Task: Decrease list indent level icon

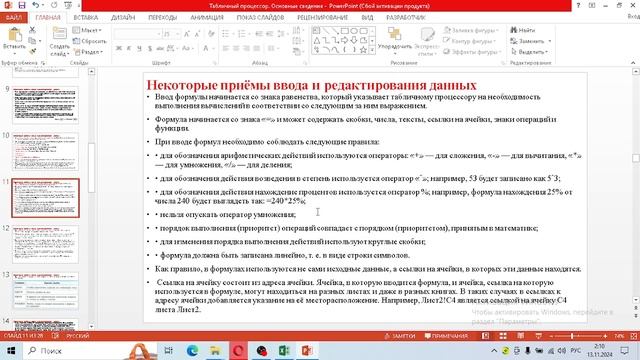Action: click(258, 34)
